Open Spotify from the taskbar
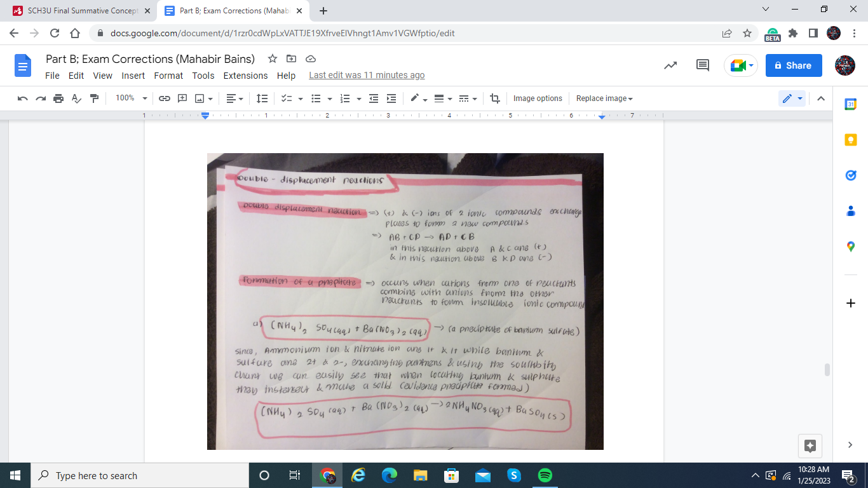 pyautogui.click(x=545, y=475)
